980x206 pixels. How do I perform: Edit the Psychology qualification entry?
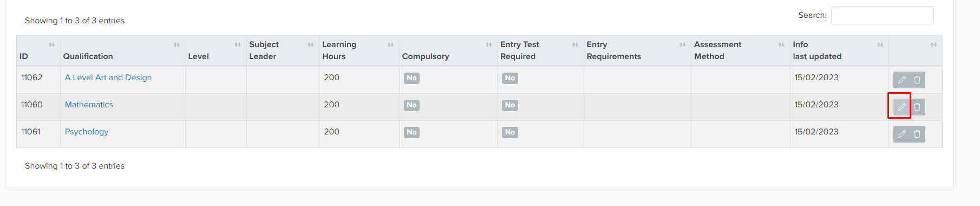tap(901, 134)
